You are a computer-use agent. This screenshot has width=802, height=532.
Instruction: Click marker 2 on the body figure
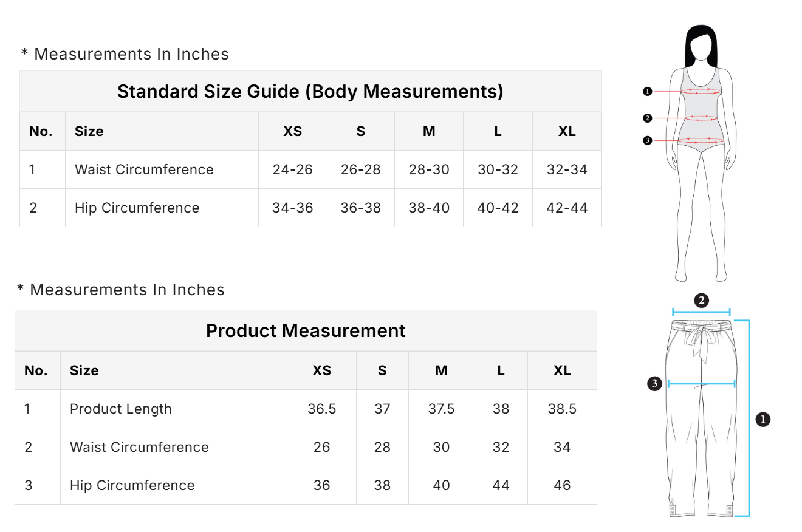pos(647,118)
